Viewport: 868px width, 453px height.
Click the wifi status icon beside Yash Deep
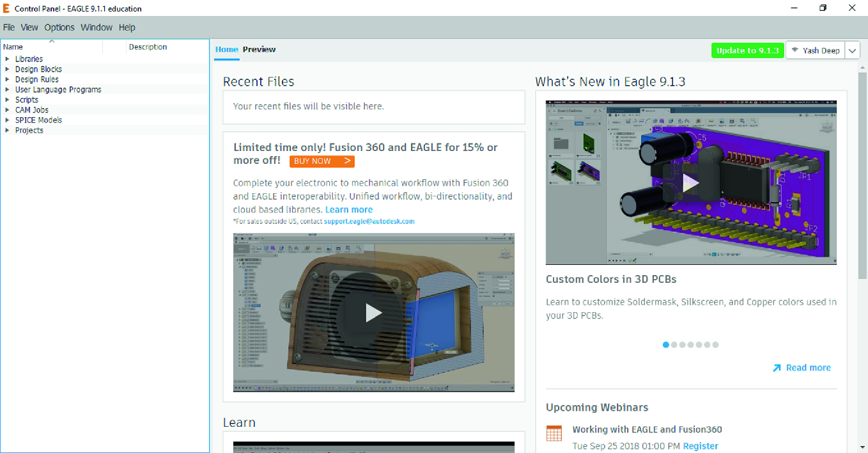(x=795, y=50)
